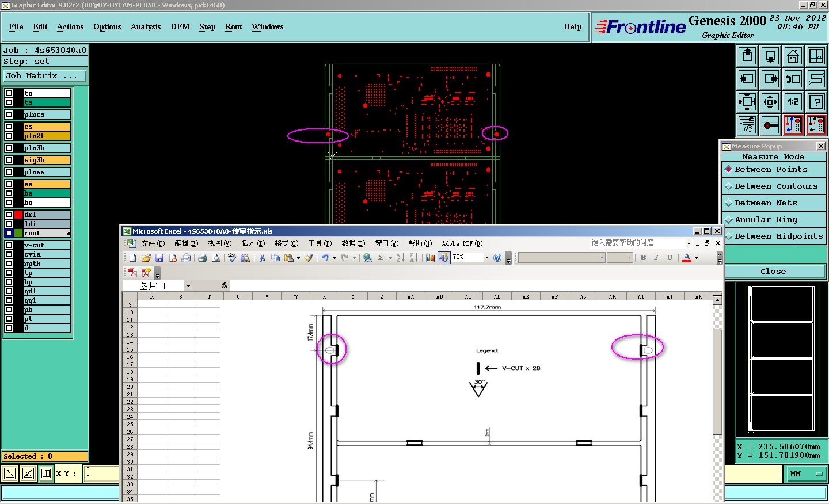Image resolution: width=829 pixels, height=504 pixels.
Task: Click the Excel vertical scrollbar thumb
Action: pos(717,383)
